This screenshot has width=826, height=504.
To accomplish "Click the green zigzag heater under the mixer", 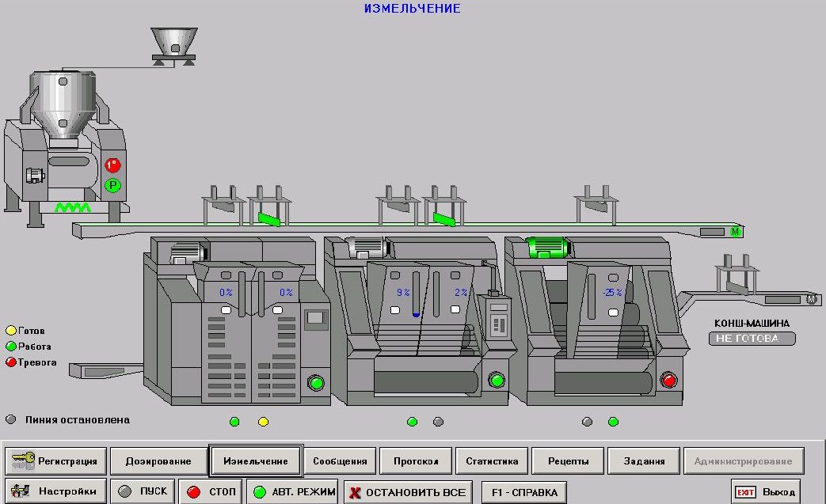I will (73, 207).
